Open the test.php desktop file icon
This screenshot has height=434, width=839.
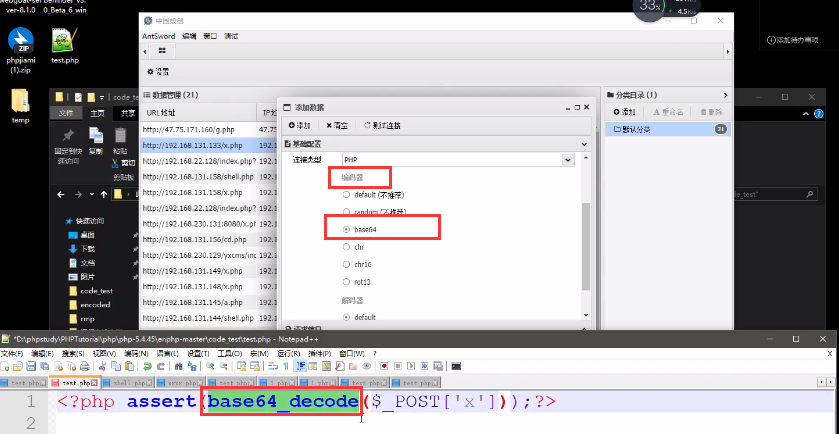coord(65,42)
